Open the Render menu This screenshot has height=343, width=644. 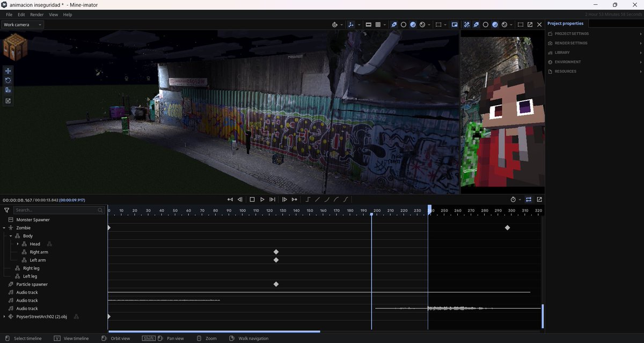tap(37, 14)
